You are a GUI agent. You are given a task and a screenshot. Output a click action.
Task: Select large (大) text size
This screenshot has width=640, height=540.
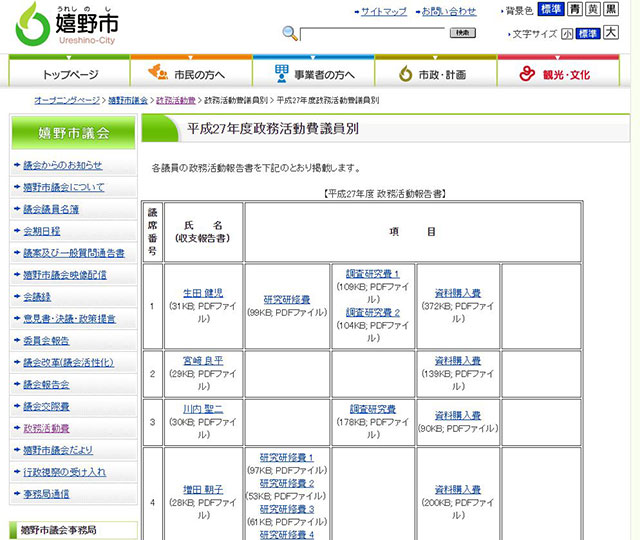click(610, 33)
